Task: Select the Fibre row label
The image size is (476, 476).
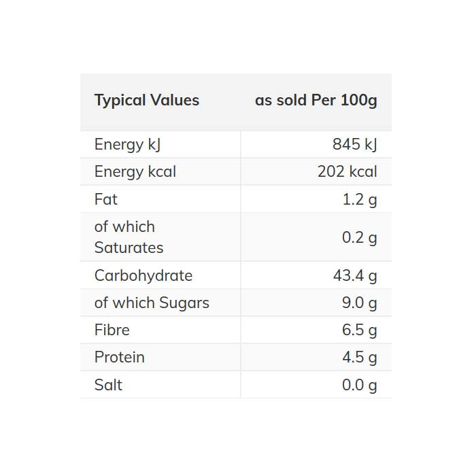Action: (x=112, y=330)
